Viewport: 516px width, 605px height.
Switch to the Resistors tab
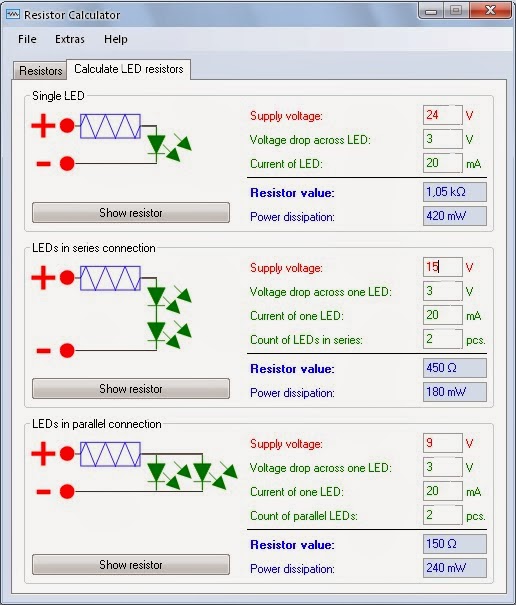(40, 71)
